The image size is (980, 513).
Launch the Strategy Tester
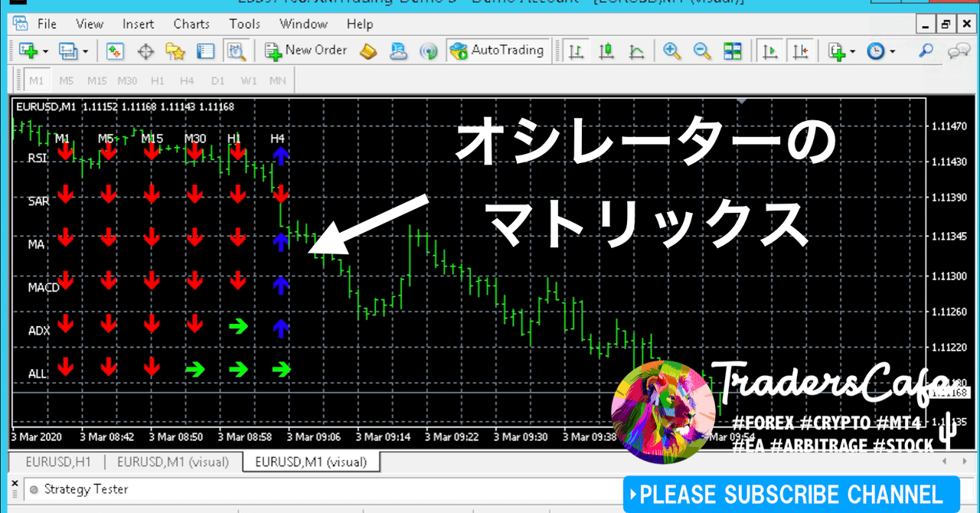pyautogui.click(x=237, y=51)
